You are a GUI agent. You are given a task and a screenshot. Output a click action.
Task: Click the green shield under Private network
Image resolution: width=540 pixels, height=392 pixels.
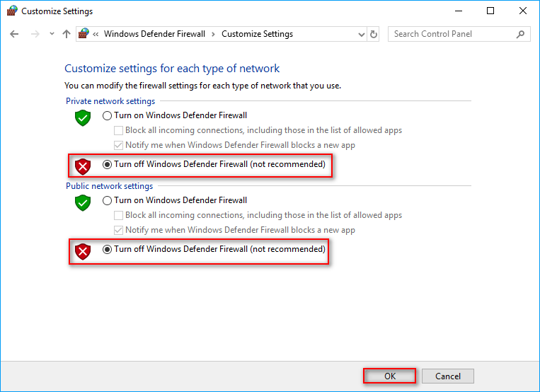83,118
